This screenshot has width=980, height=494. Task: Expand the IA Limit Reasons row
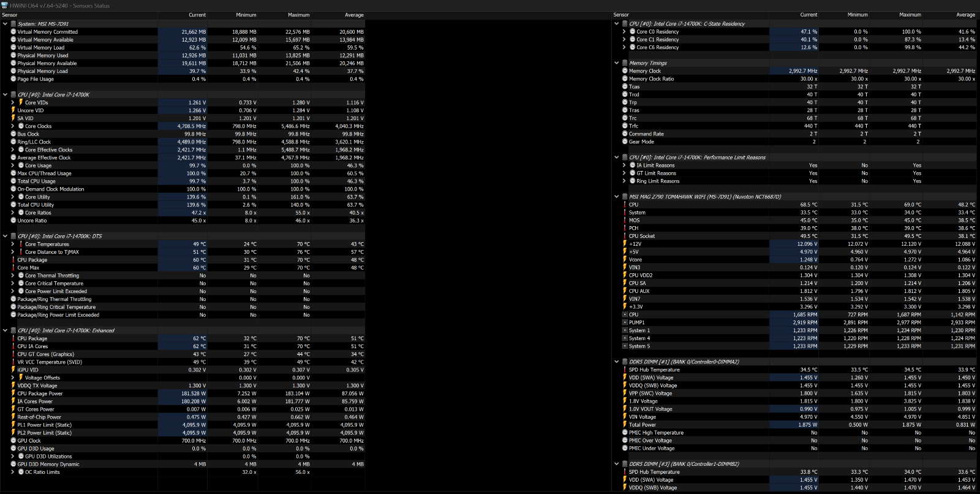tap(624, 165)
